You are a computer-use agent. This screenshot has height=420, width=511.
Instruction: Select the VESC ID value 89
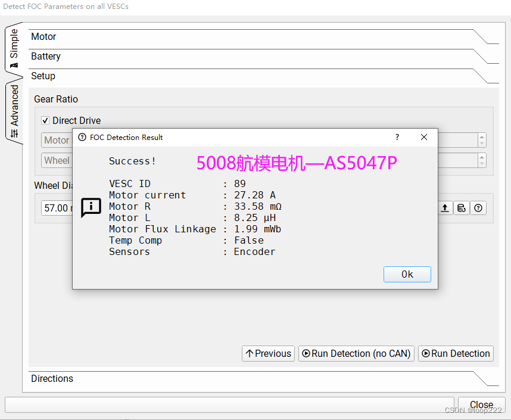(x=240, y=183)
